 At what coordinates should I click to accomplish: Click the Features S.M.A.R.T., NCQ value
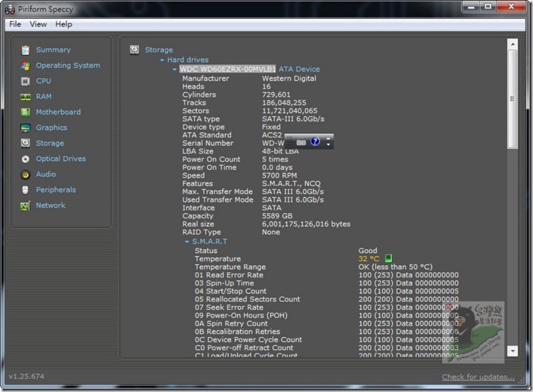click(291, 183)
